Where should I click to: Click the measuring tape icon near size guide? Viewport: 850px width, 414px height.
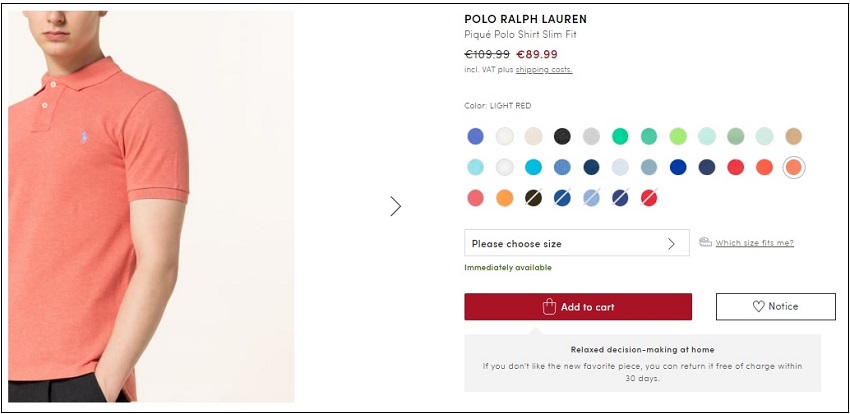coord(705,242)
